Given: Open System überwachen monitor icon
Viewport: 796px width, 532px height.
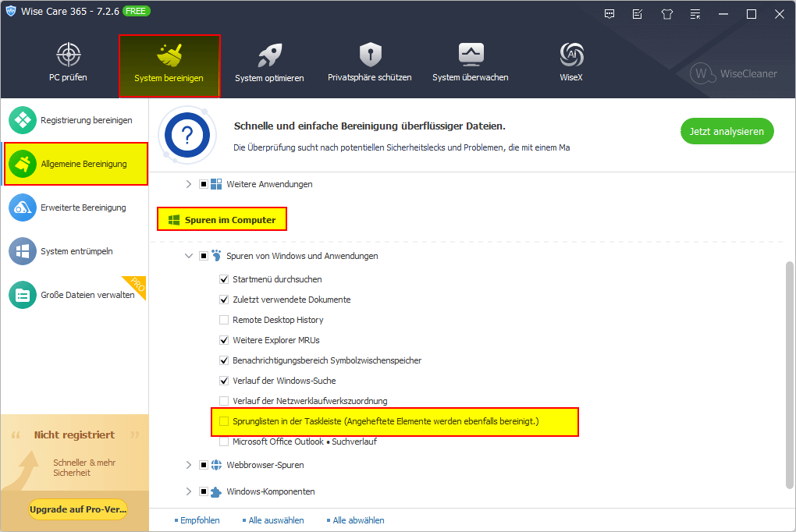Looking at the screenshot, I should coord(471,55).
